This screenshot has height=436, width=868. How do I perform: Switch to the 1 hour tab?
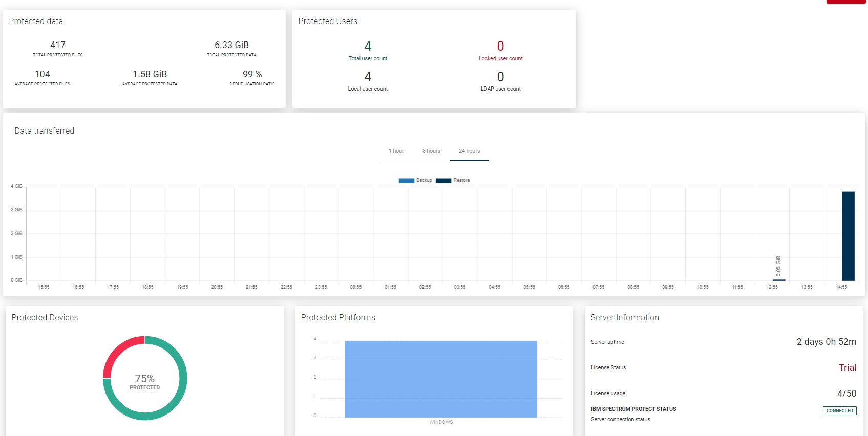point(396,151)
